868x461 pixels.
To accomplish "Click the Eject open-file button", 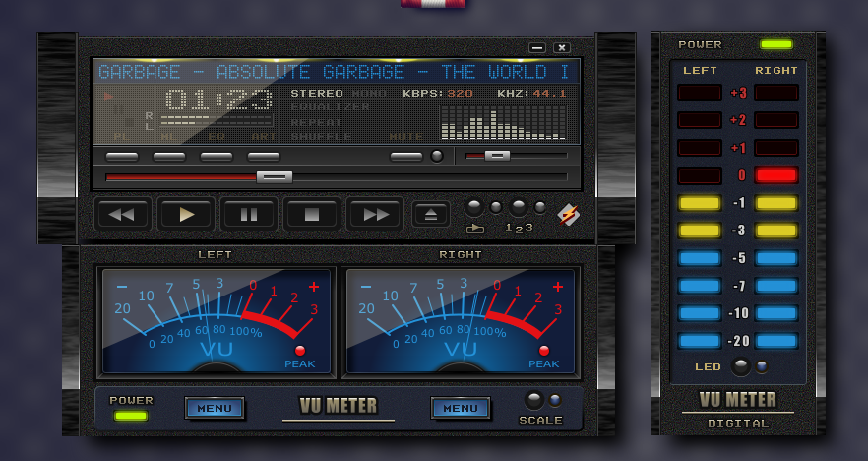I will pyautogui.click(x=430, y=214).
